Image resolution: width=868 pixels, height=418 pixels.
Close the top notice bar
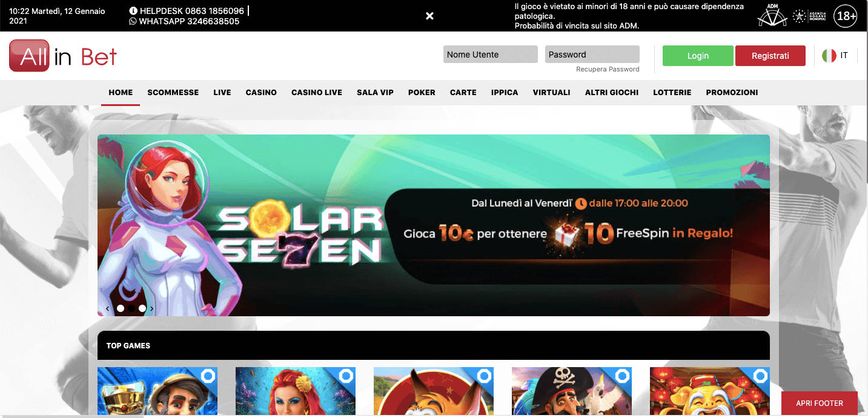click(x=429, y=16)
